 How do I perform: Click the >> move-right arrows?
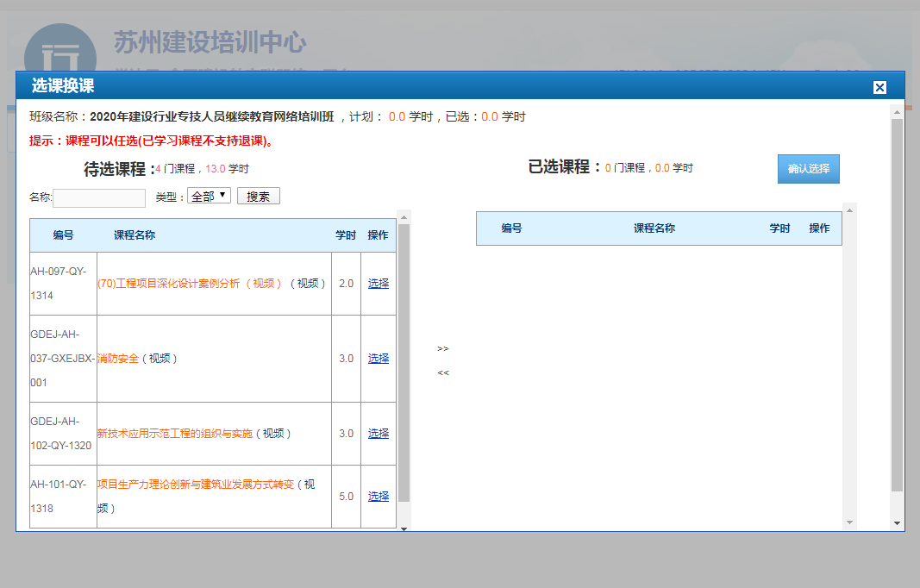(x=443, y=349)
